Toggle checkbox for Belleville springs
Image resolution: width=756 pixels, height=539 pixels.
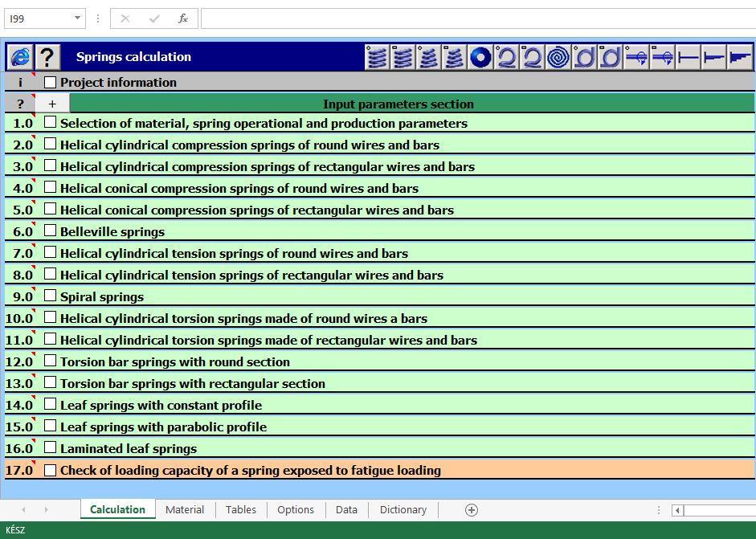point(50,231)
